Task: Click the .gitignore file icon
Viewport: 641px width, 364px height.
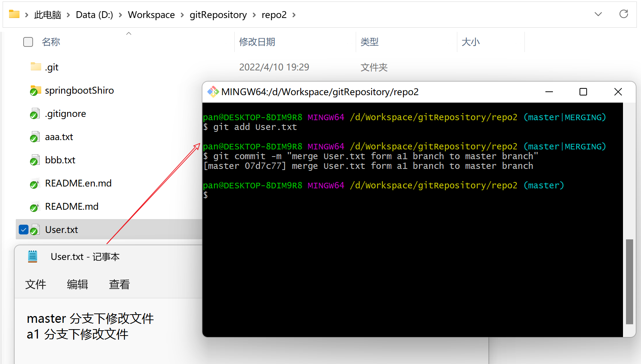Action: click(x=35, y=113)
